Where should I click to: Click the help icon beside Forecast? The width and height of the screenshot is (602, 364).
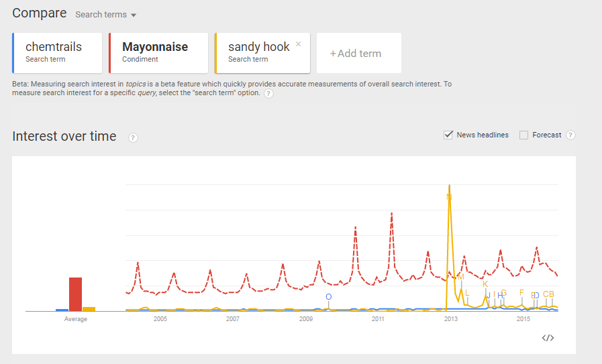point(570,135)
